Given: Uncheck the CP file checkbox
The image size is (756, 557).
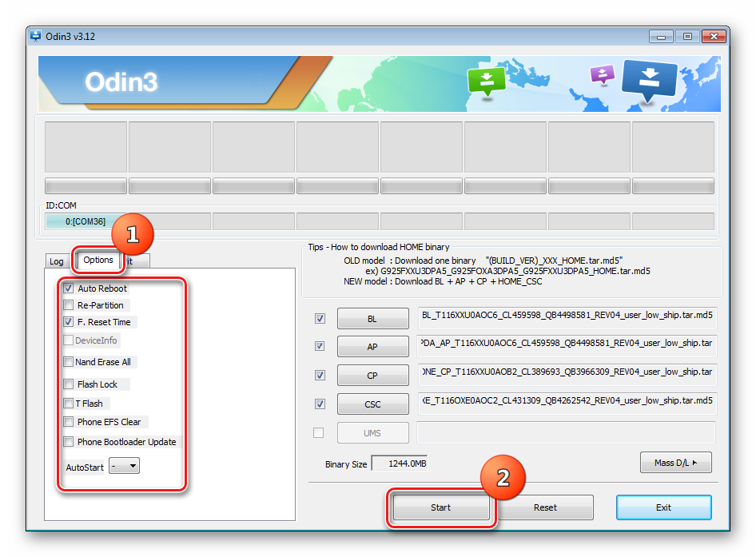Looking at the screenshot, I should click(x=320, y=375).
